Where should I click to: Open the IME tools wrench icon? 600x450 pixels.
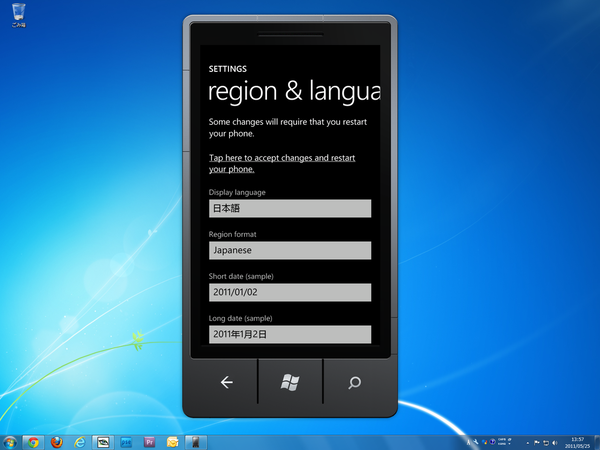[476, 442]
